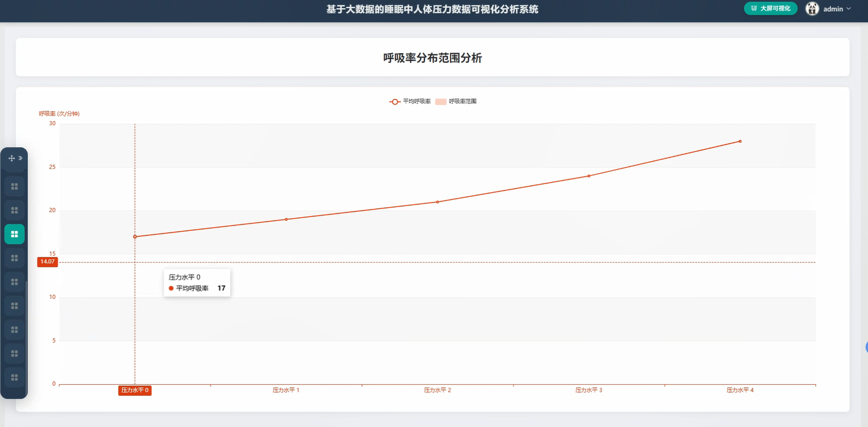The width and height of the screenshot is (868, 427).
Task: Open grid menu item directly above teal one
Action: point(14,210)
